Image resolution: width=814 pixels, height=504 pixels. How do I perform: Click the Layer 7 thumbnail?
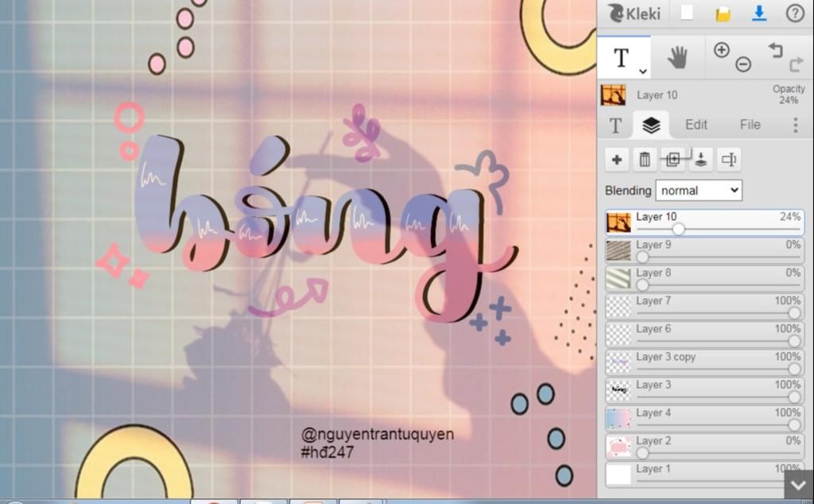pos(618,306)
